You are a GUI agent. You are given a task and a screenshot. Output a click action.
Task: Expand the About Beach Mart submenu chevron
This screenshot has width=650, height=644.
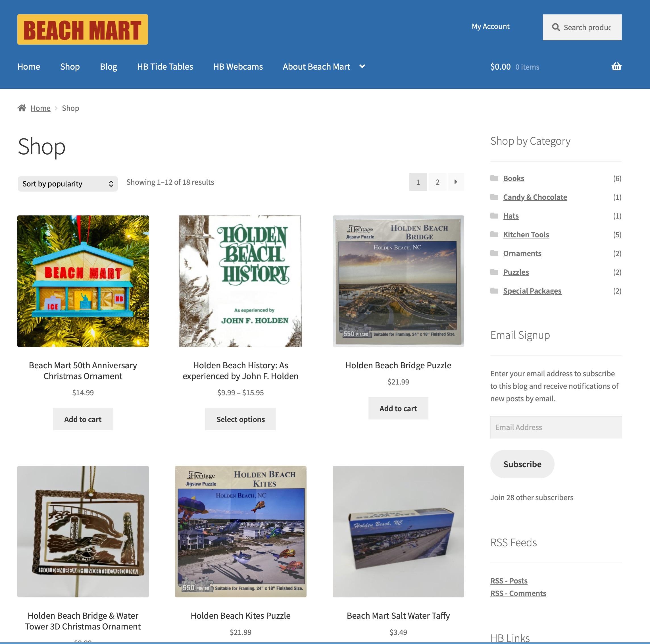(362, 66)
